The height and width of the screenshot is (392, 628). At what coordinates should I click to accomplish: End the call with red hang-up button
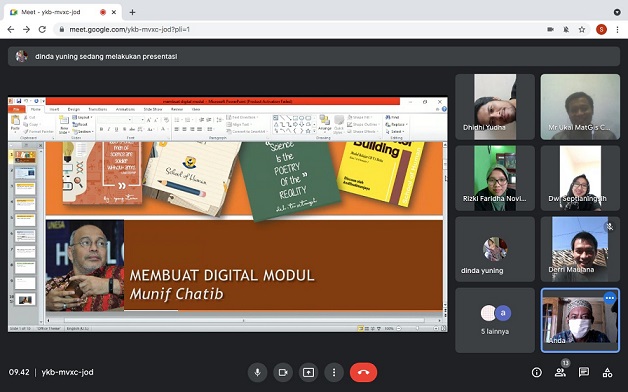tap(363, 372)
